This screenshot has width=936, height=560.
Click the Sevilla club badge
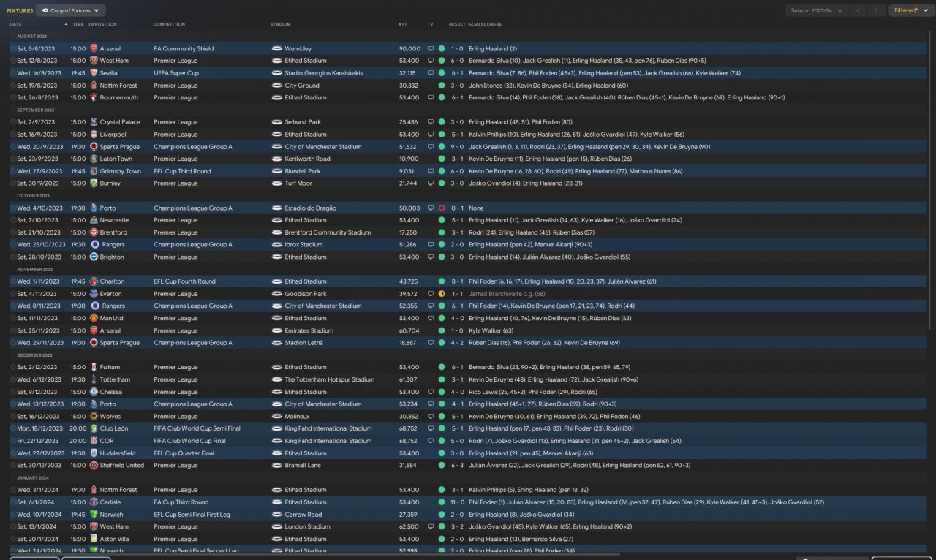click(x=94, y=73)
